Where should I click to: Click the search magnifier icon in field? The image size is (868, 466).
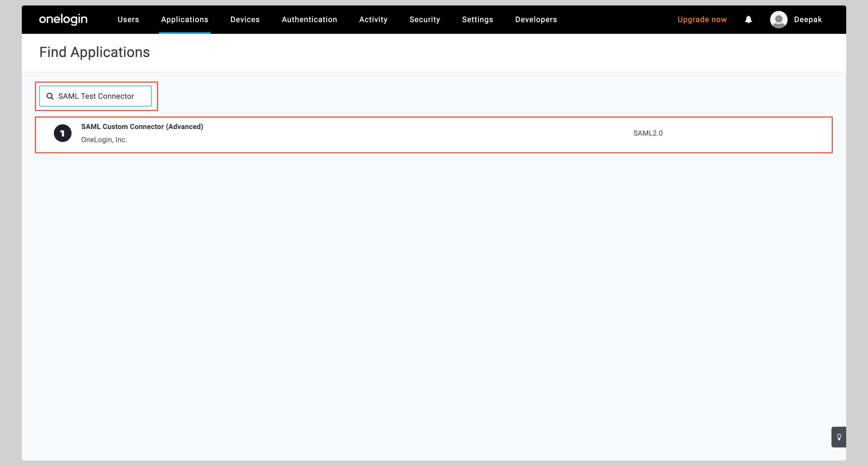[50, 96]
